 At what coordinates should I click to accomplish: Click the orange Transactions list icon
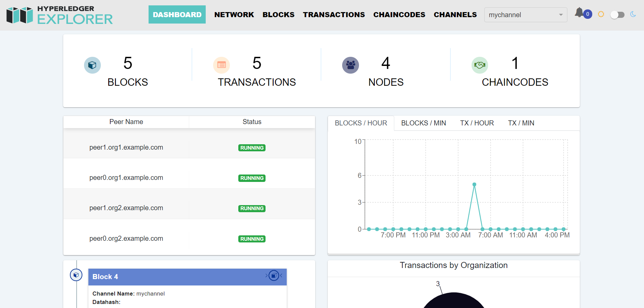[x=222, y=65]
